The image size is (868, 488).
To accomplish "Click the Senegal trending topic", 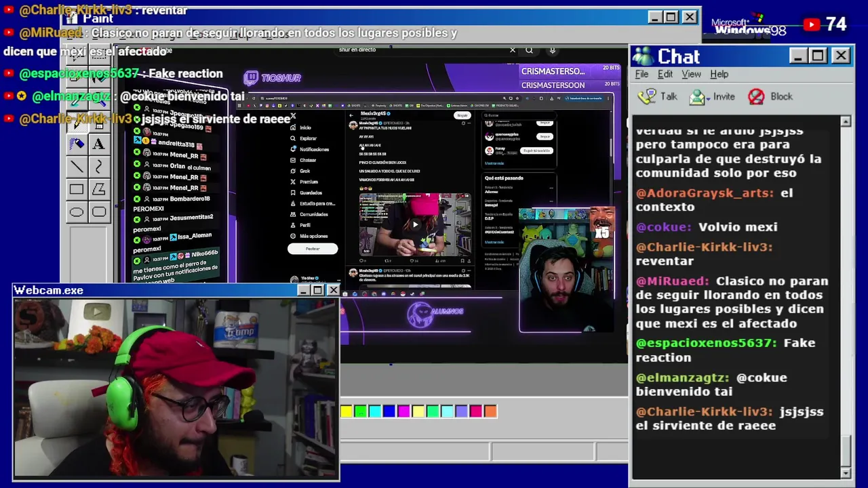I will click(x=490, y=205).
